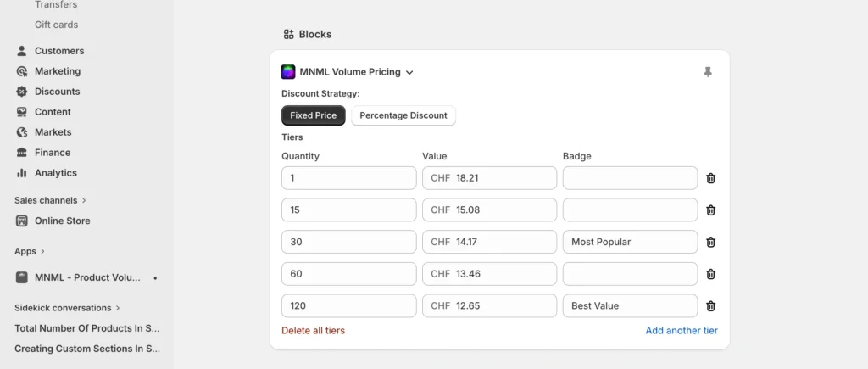Click the Content image icon

[x=21, y=112]
